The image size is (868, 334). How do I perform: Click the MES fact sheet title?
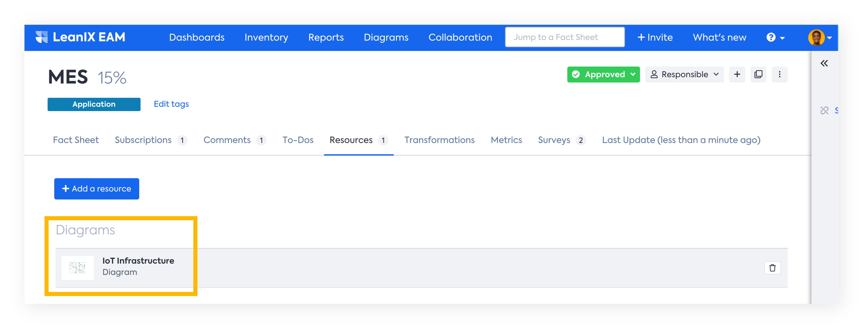pyautogui.click(x=68, y=77)
